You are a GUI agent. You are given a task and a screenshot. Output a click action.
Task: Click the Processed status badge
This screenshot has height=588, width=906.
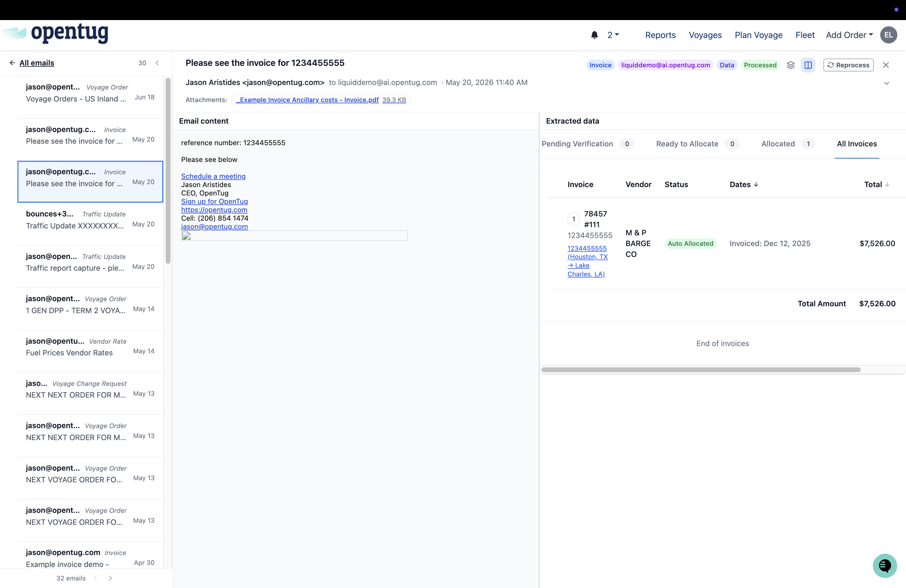[x=760, y=65]
